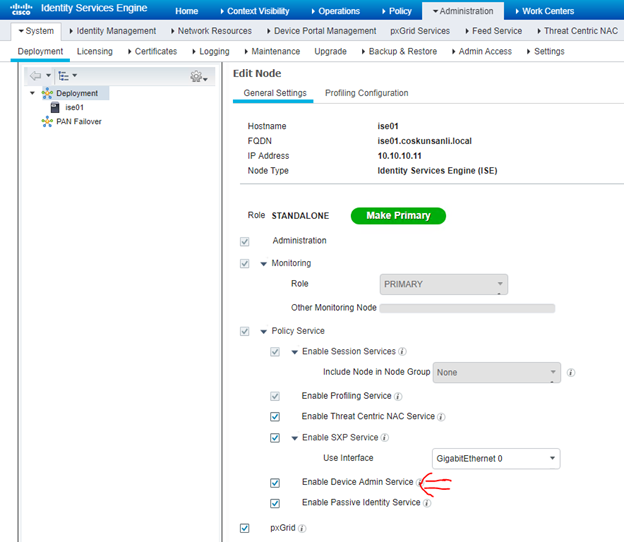
Task: Switch to Profiling Configuration tab
Action: point(367,93)
